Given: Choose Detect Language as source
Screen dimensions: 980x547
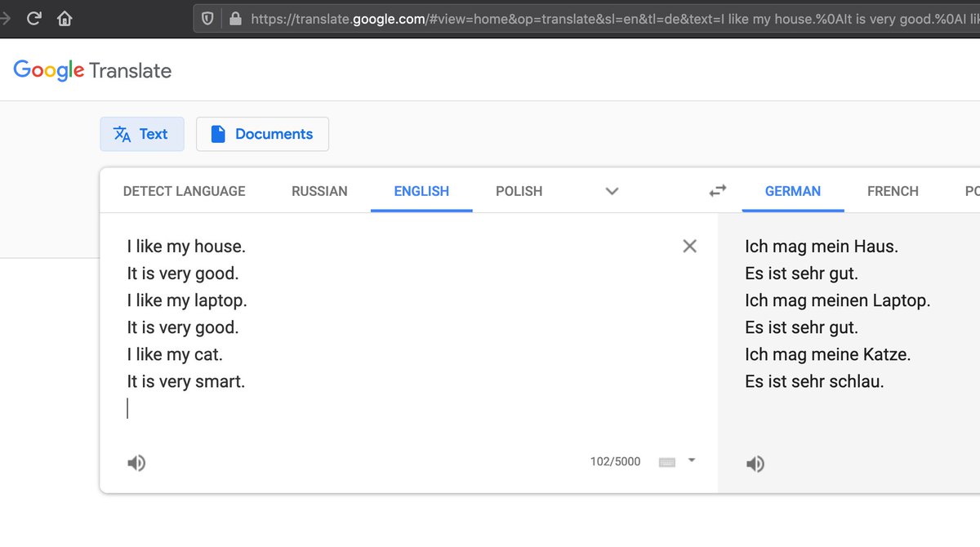Looking at the screenshot, I should [x=184, y=191].
